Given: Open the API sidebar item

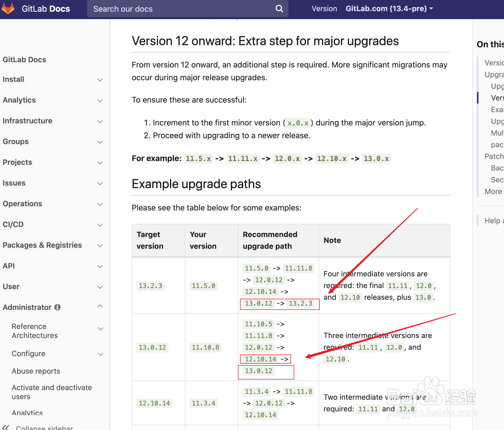Looking at the screenshot, I should (9, 266).
